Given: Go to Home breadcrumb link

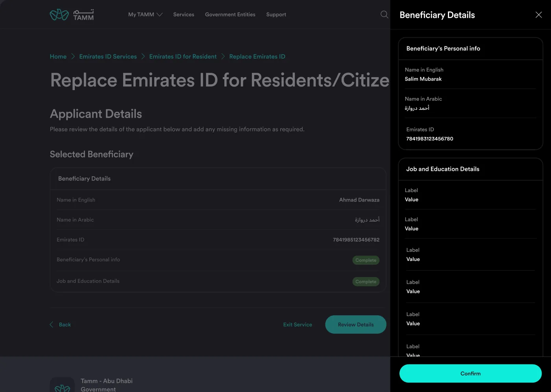Looking at the screenshot, I should point(58,57).
